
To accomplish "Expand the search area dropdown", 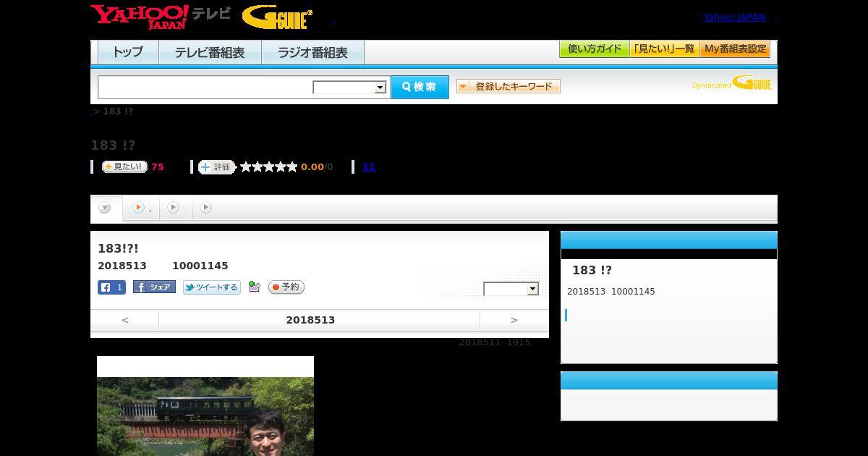I will pyautogui.click(x=349, y=88).
